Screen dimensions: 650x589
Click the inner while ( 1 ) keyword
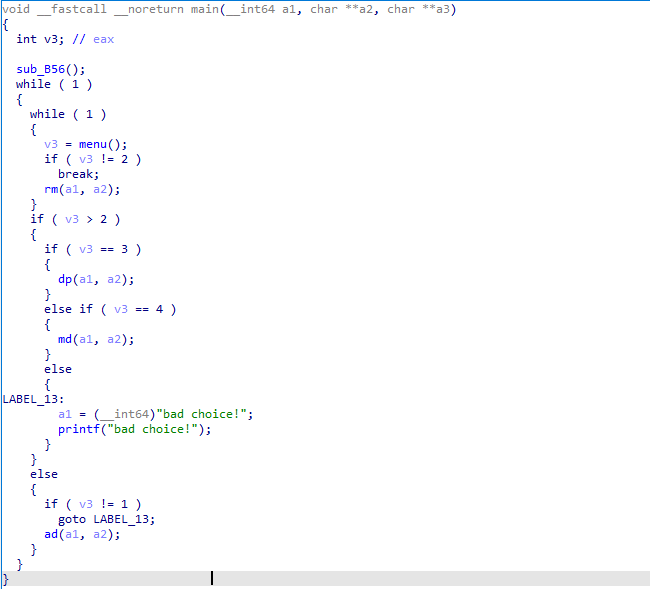(x=68, y=114)
